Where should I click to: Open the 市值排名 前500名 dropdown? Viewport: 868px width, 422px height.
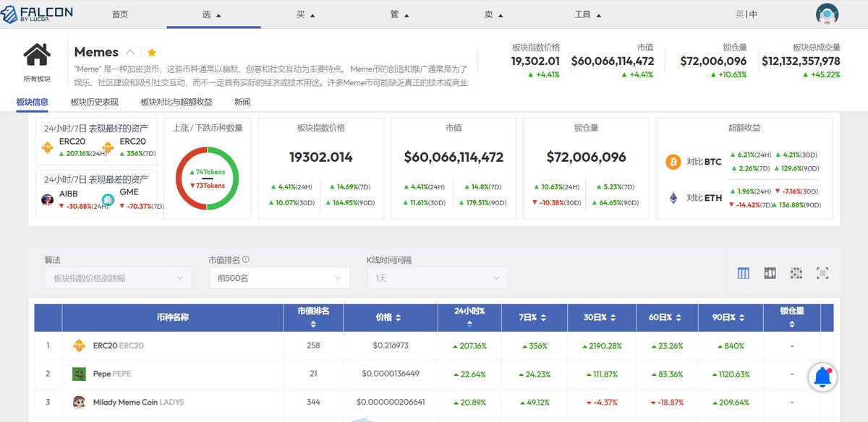(x=279, y=277)
